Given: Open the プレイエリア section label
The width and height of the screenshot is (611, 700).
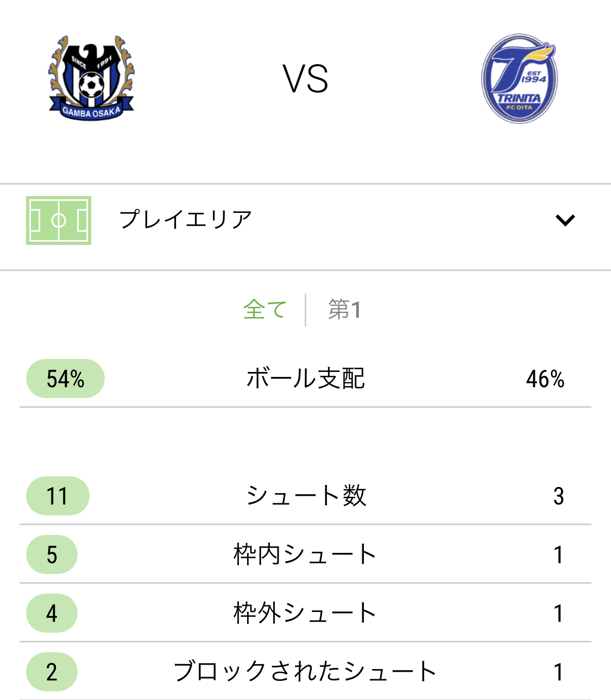Looking at the screenshot, I should (x=186, y=220).
